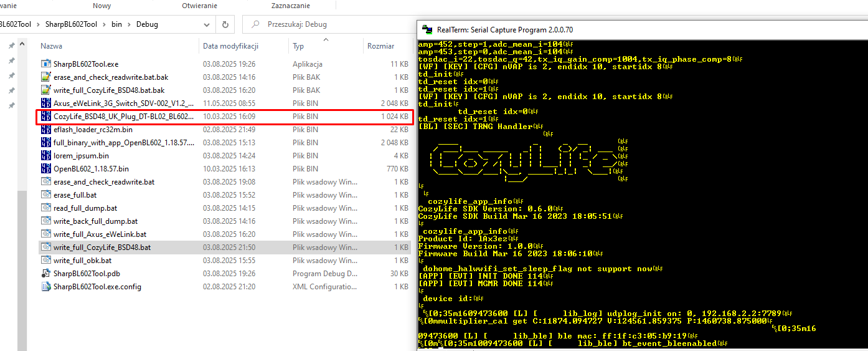Click the RealTerm window title icon
Viewport: 868px width, 351px height.
pos(427,29)
